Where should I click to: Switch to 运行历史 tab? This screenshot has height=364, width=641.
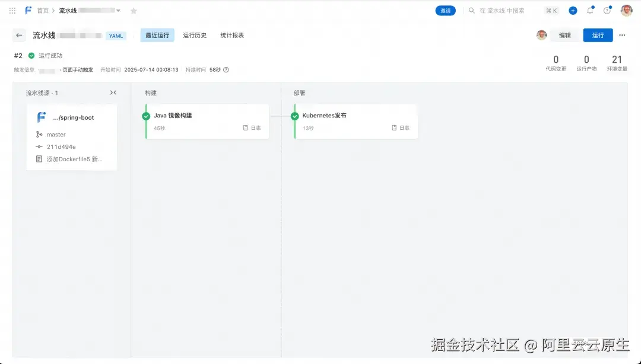point(195,35)
